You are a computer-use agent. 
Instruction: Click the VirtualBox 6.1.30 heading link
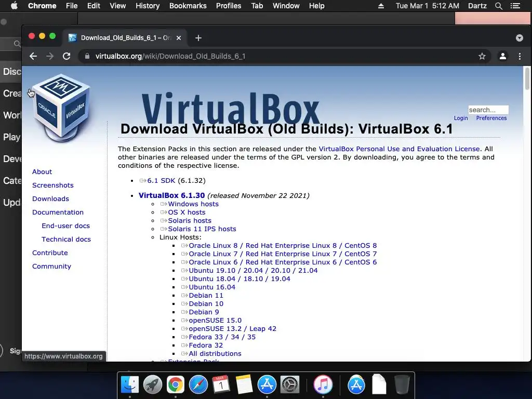pyautogui.click(x=171, y=195)
